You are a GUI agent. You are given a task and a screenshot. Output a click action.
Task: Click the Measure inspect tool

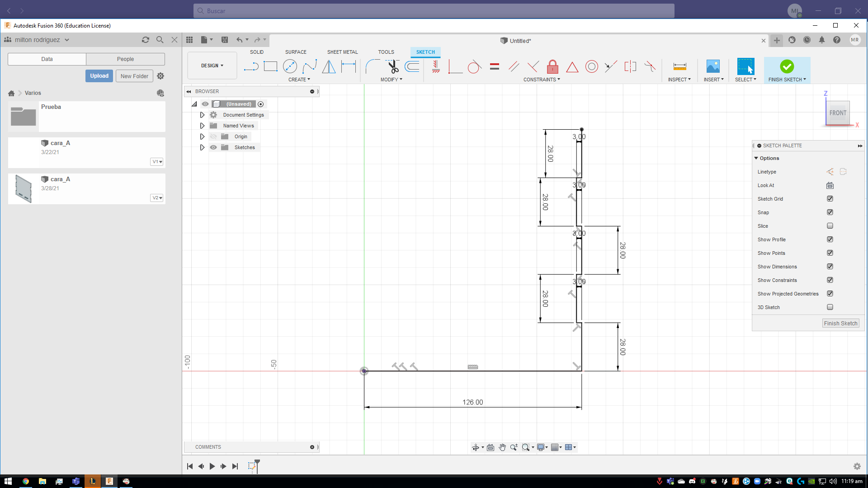[679, 67]
